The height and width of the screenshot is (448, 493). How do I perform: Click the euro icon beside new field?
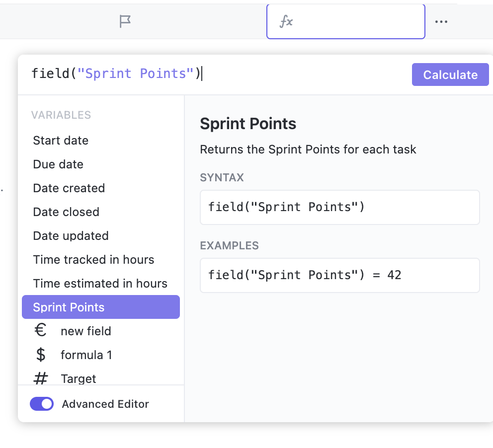point(41,331)
